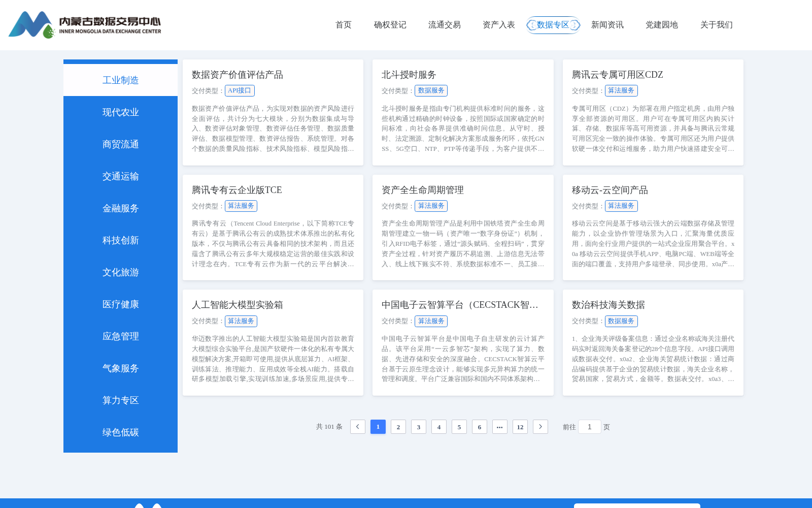Image resolution: width=812 pixels, height=508 pixels.
Task: Select the 现代农业 sidebar category
Action: tap(120, 112)
